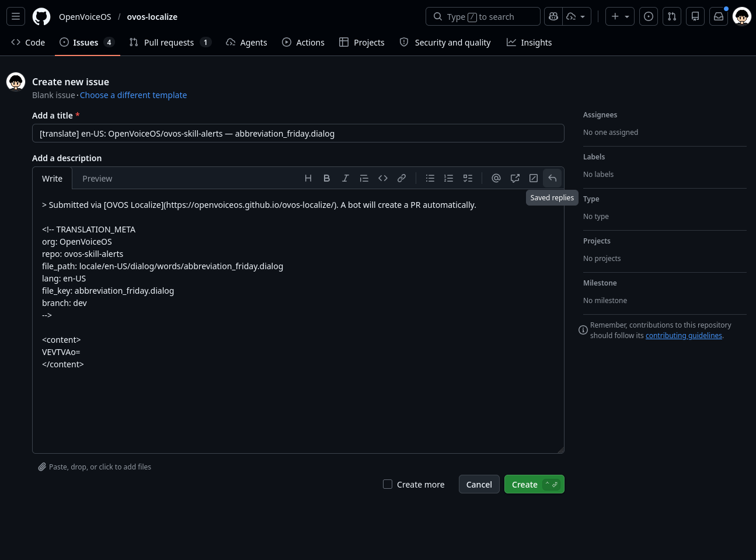Insert a quote block

pos(364,178)
